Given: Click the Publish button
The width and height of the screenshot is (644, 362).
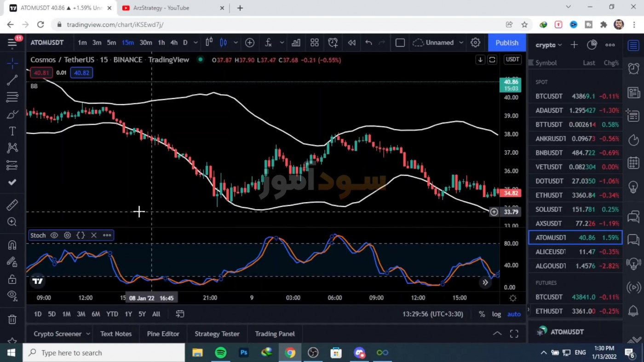Looking at the screenshot, I should (x=507, y=43).
